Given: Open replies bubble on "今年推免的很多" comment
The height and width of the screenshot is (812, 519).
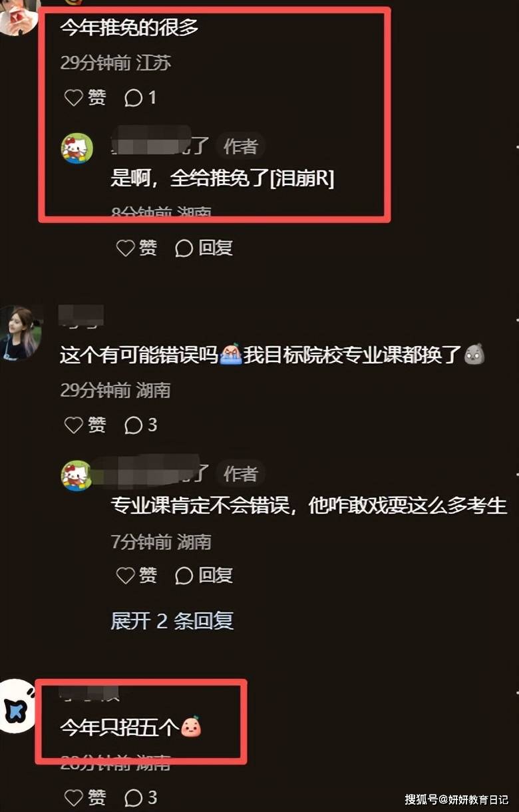Looking at the screenshot, I should point(140,98).
